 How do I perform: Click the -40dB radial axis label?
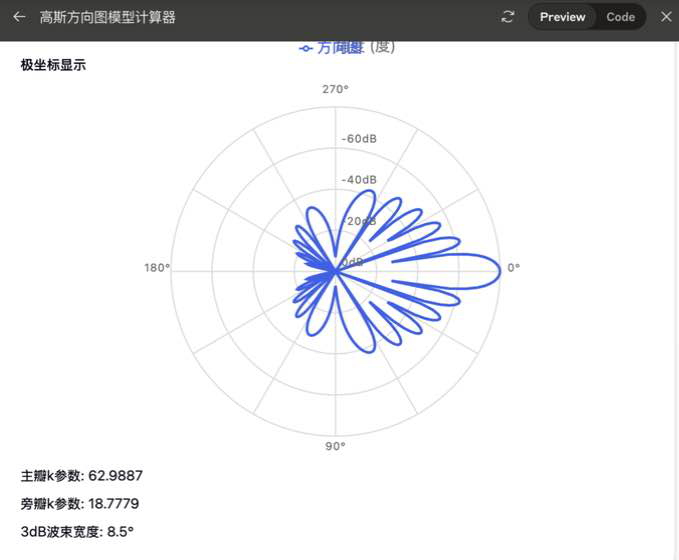coord(359,180)
